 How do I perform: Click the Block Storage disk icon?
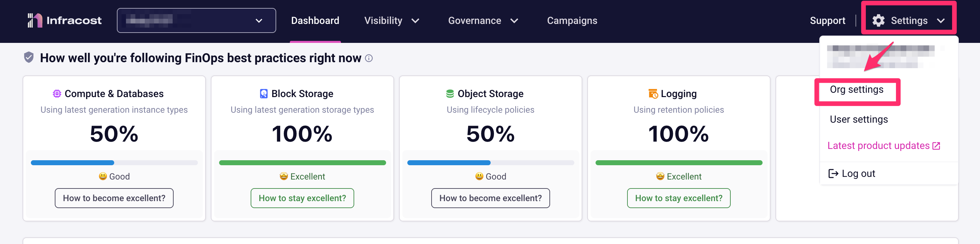coord(264,94)
